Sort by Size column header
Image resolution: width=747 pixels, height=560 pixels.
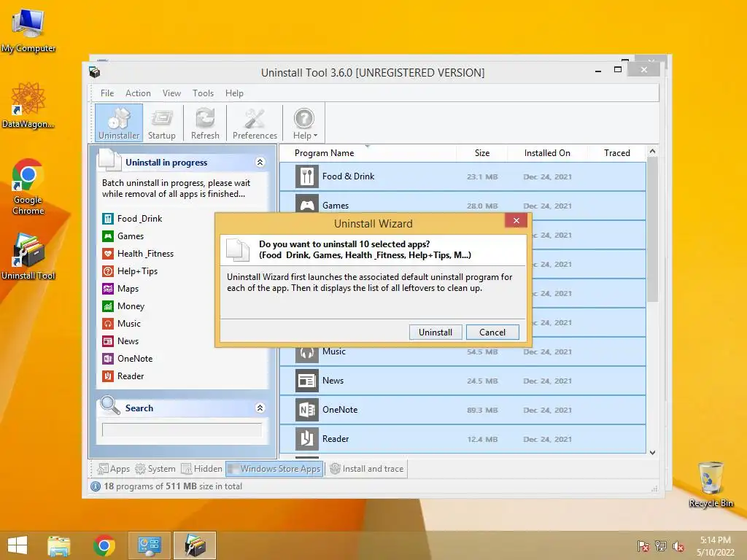(481, 153)
